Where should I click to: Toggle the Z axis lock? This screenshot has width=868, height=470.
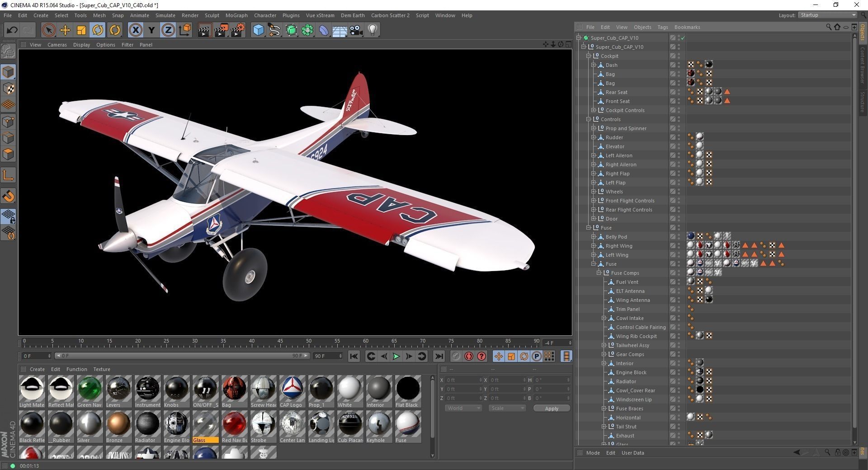168,30
